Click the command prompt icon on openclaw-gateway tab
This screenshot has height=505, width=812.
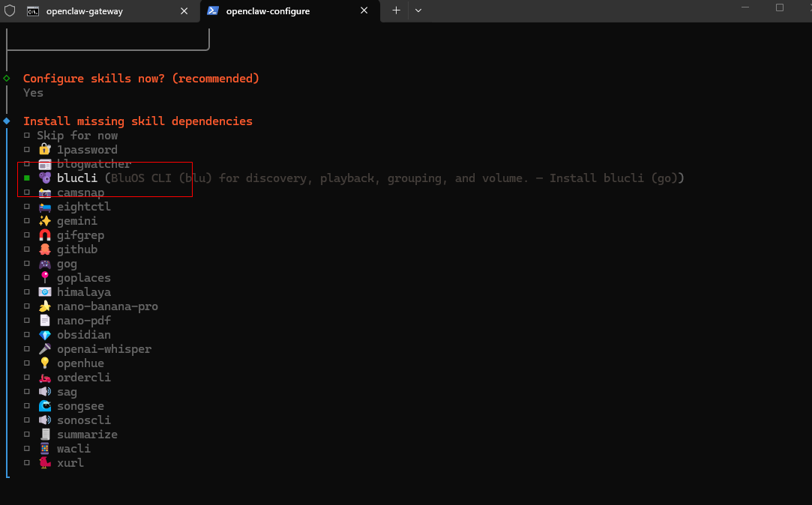[x=33, y=11]
